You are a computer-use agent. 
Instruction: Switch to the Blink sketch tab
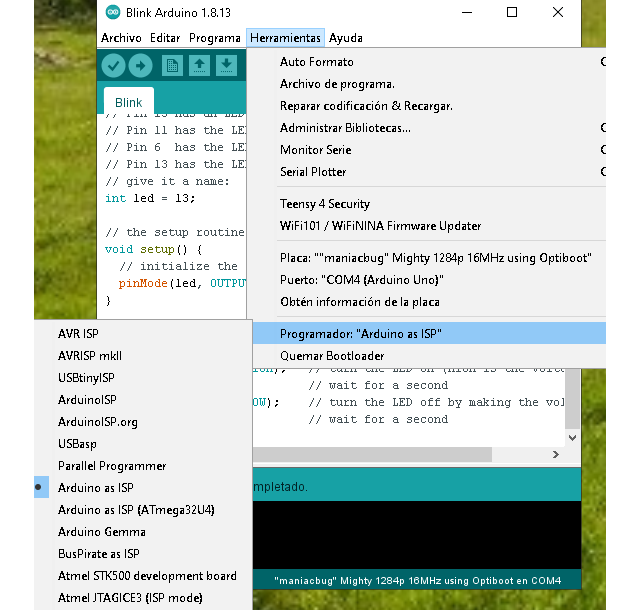129,102
